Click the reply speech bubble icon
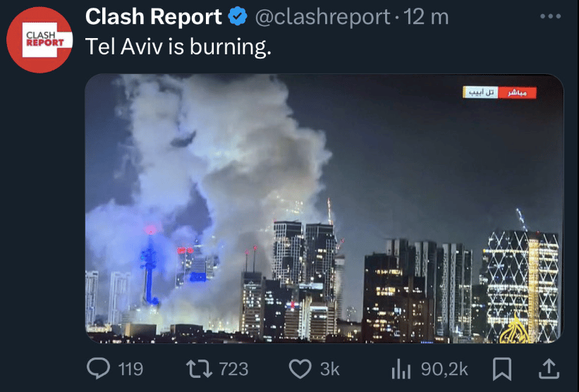This screenshot has height=392, width=579. point(98,368)
